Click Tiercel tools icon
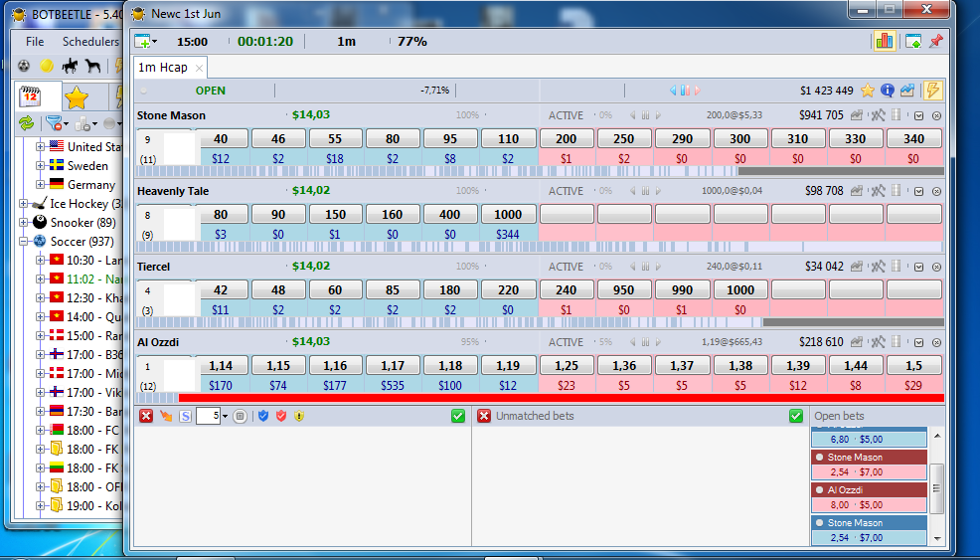This screenshot has width=980, height=560. (x=879, y=267)
